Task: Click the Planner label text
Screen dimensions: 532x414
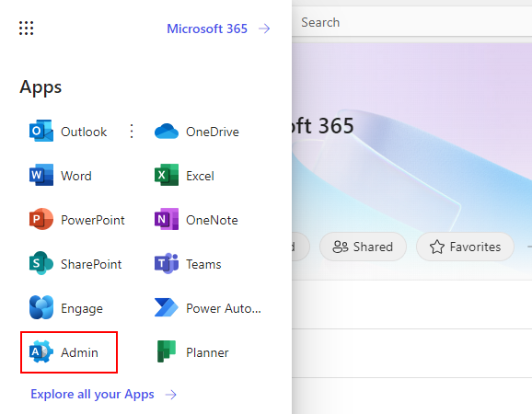Action: (207, 352)
